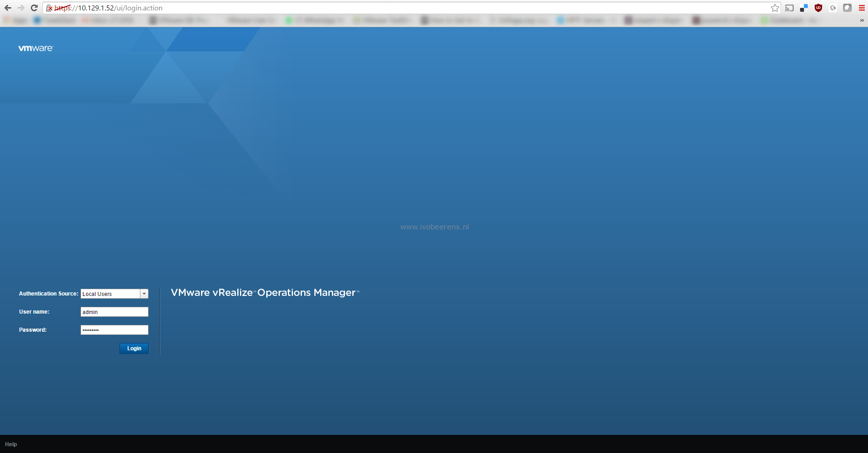
Task: Click the User name label
Action: [x=34, y=312]
